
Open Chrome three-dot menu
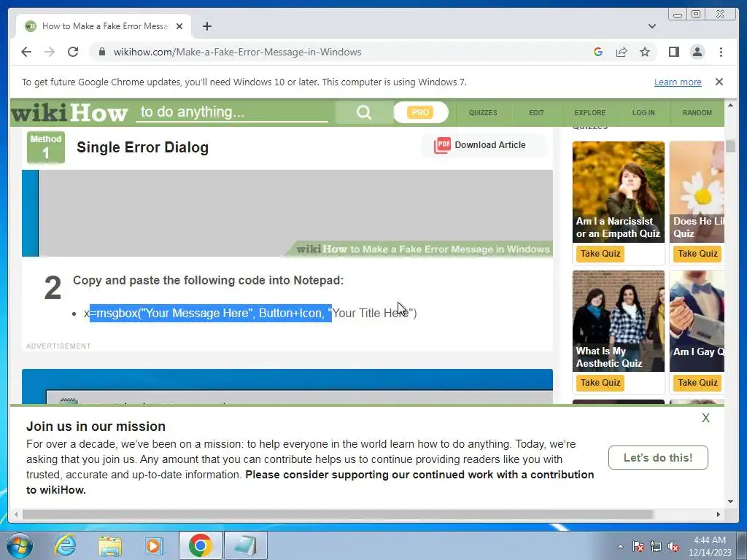(x=721, y=52)
